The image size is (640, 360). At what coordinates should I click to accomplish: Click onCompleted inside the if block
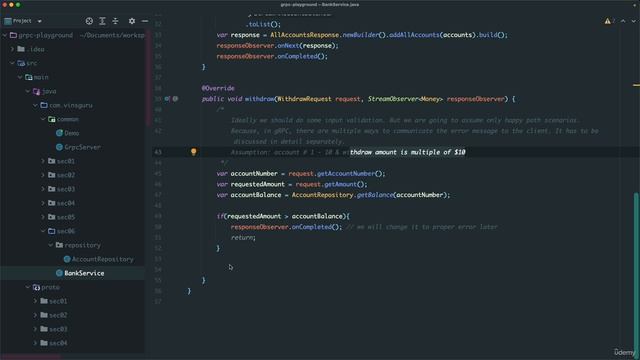click(311, 227)
